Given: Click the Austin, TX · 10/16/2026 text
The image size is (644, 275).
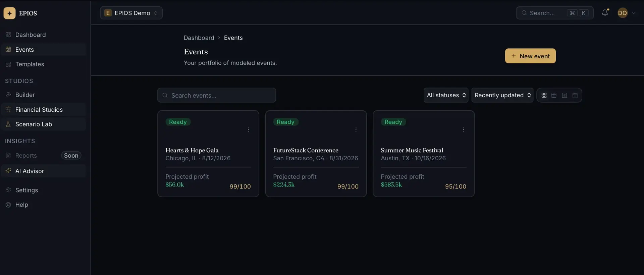Looking at the screenshot, I should (413, 158).
